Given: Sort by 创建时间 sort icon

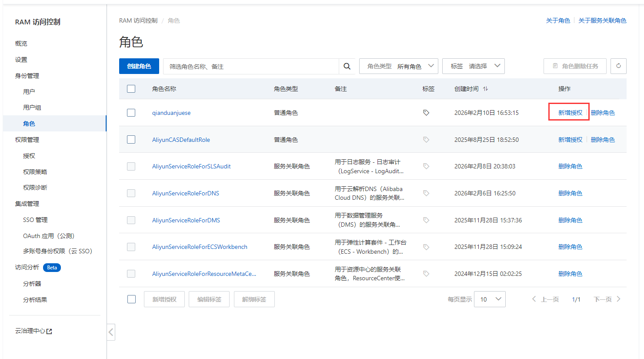Looking at the screenshot, I should [x=485, y=89].
